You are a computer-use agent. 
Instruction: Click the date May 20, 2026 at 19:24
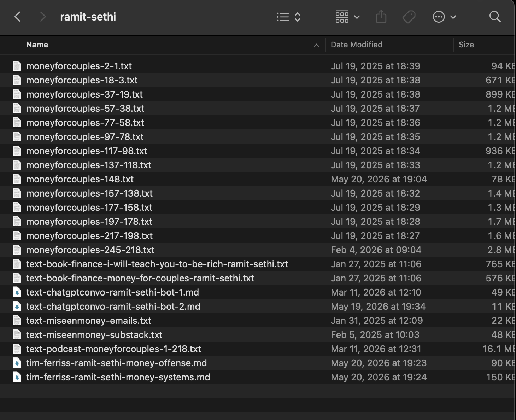tap(379, 377)
